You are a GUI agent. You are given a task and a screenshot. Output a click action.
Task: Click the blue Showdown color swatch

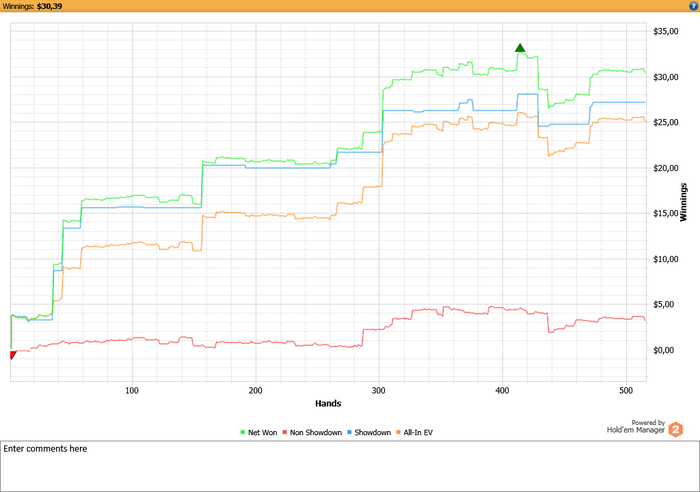(x=350, y=432)
